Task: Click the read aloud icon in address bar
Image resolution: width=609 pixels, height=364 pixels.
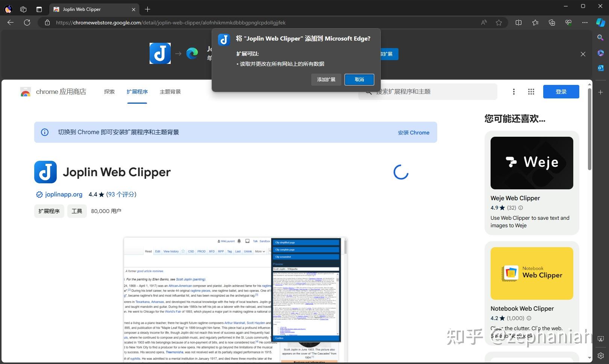Action: coord(483,23)
